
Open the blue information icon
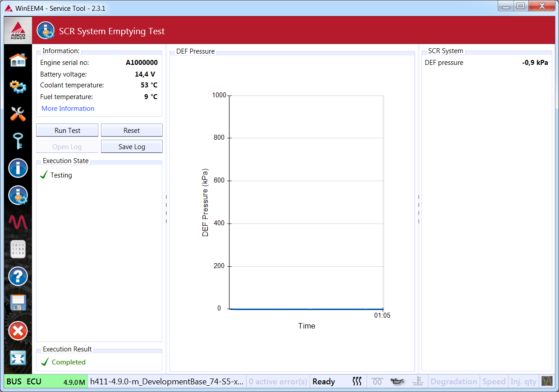click(x=18, y=169)
